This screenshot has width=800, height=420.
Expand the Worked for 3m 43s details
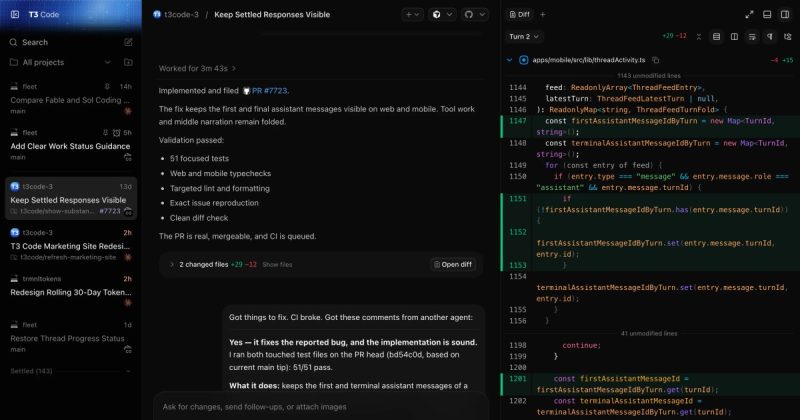(197, 68)
